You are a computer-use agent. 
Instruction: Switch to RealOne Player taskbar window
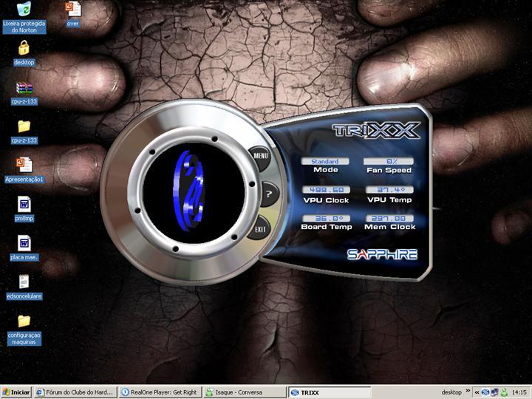point(160,392)
